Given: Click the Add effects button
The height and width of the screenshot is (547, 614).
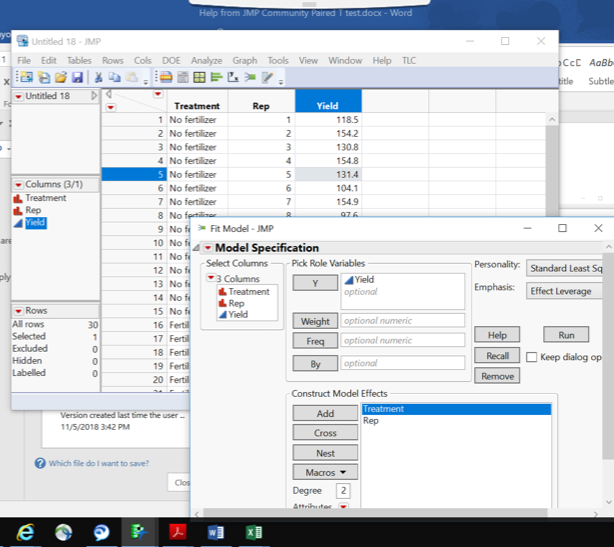Looking at the screenshot, I should [325, 413].
